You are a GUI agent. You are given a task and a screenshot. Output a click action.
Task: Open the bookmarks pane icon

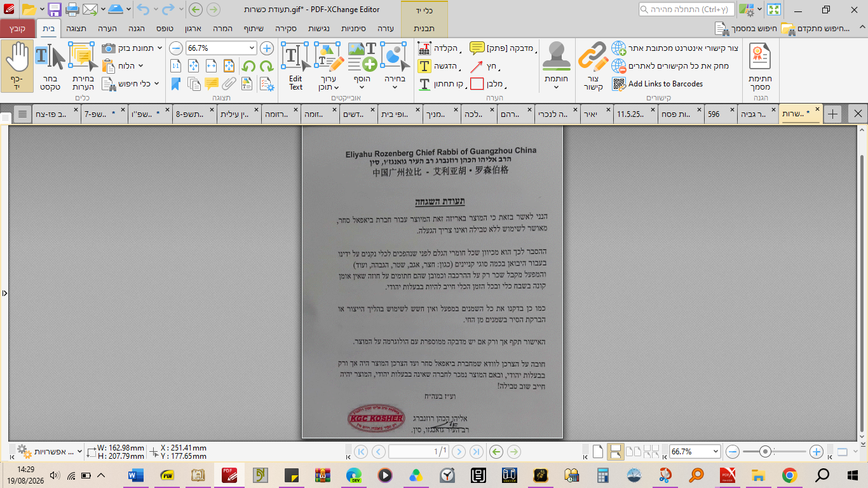[x=176, y=84]
